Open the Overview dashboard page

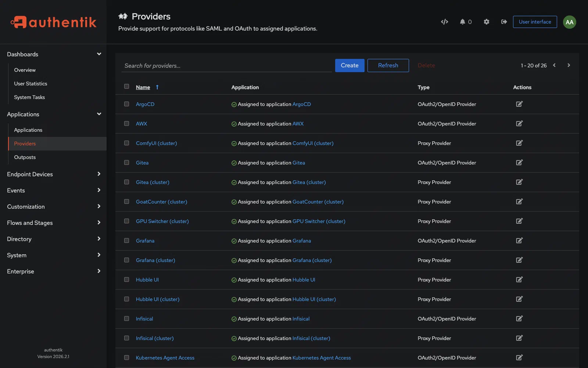[x=57, y=70]
